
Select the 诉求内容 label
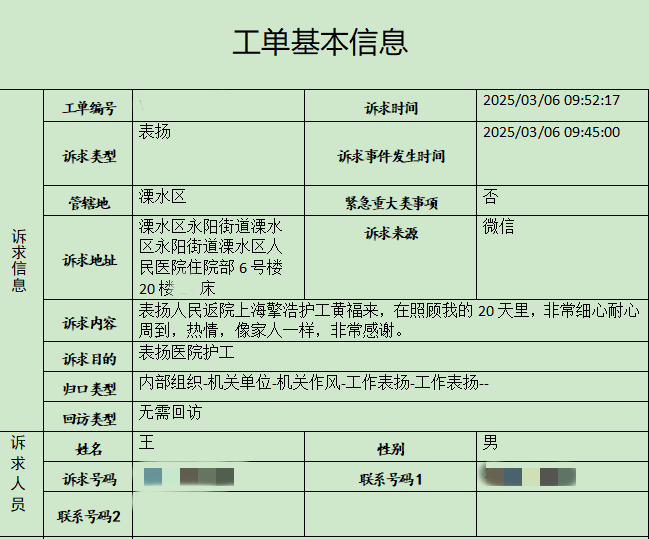(x=89, y=323)
